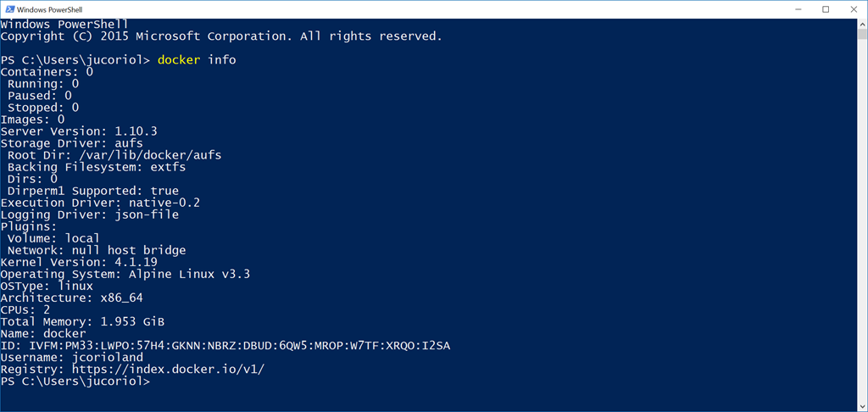The height and width of the screenshot is (412, 868).
Task: Click the Copyright Microsoft Corporation line
Action: point(221,36)
